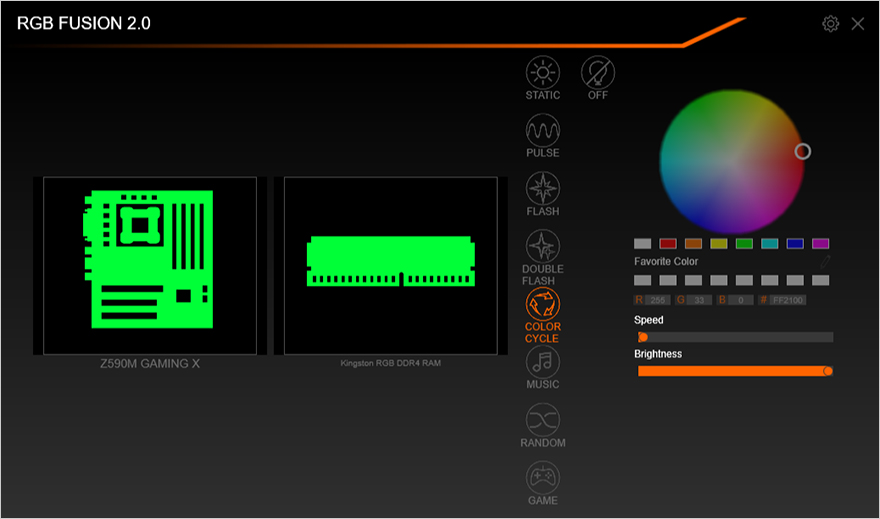Click the Favorite Color label
This screenshot has height=519, width=880.
coord(666,261)
